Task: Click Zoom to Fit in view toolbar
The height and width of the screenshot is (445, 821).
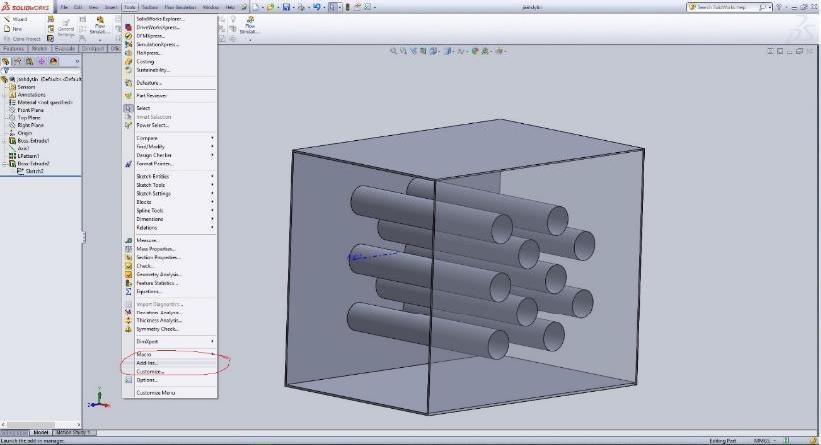Action: coord(393,51)
